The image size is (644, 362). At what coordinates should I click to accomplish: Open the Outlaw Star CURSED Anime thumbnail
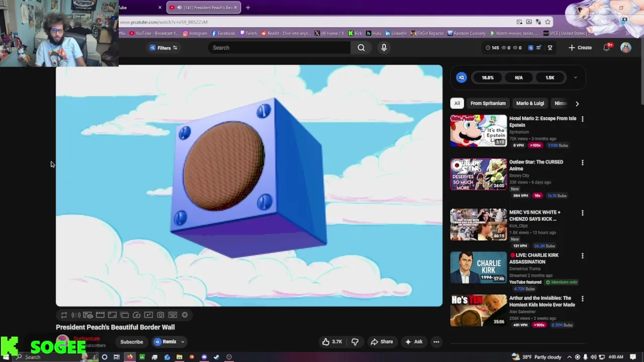point(478,174)
